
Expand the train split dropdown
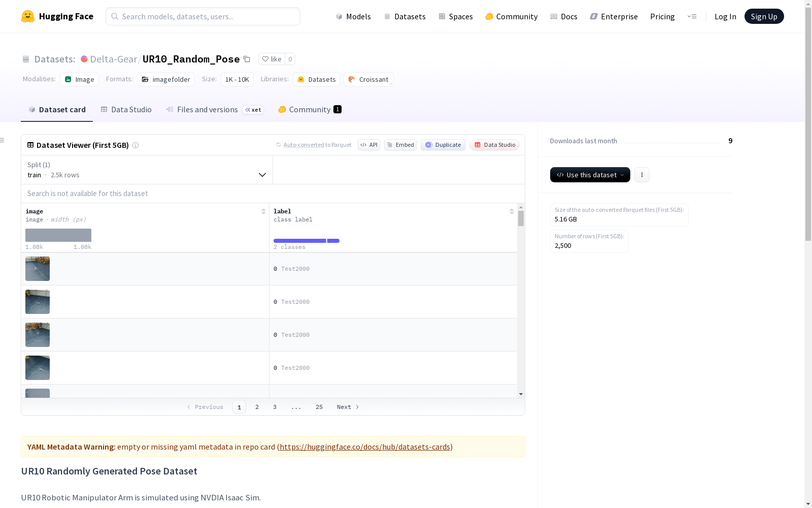coord(147,170)
